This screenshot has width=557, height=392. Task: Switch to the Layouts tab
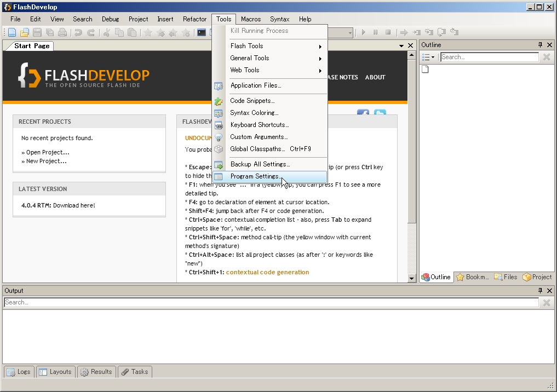tap(55, 372)
